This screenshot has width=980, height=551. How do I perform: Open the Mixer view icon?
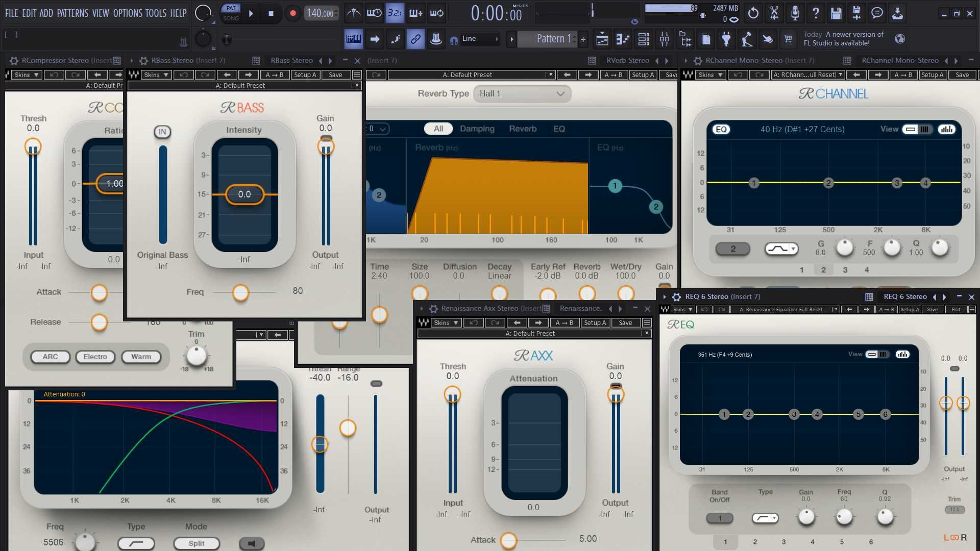tap(665, 39)
